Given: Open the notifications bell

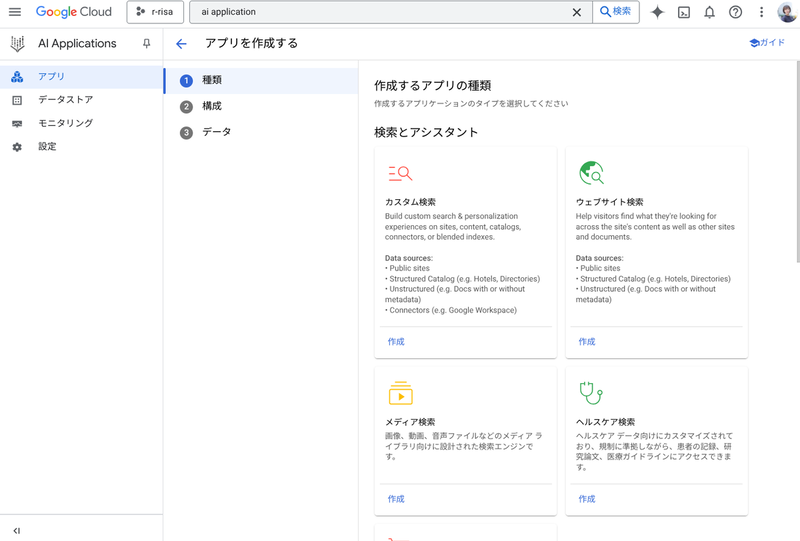Looking at the screenshot, I should click(710, 12).
